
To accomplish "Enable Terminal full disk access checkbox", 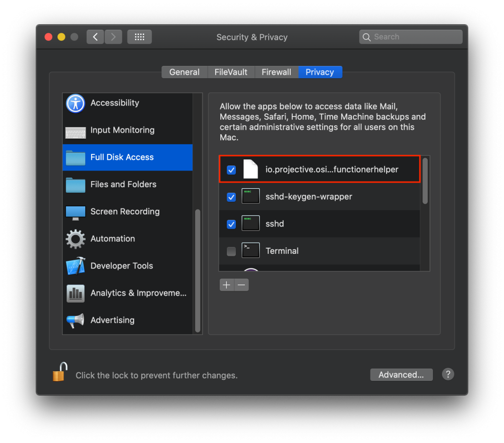I will pos(231,251).
